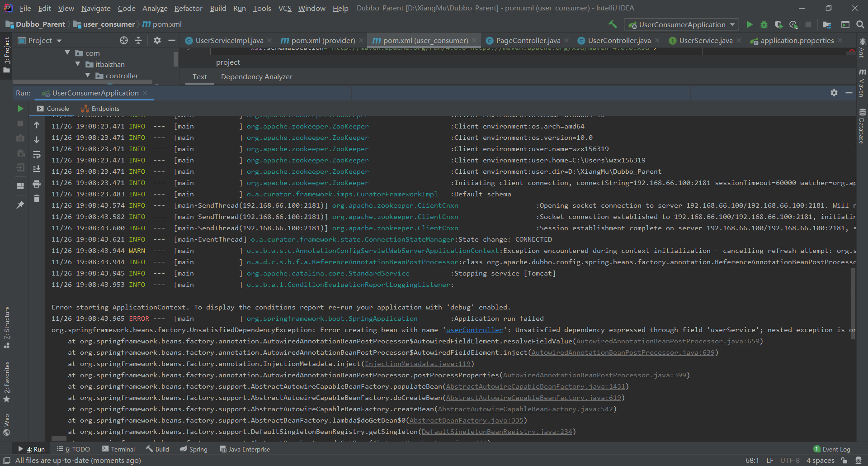Run UserConsumerApplication from the main toolbar
This screenshot has width=868, height=466.
(x=750, y=24)
